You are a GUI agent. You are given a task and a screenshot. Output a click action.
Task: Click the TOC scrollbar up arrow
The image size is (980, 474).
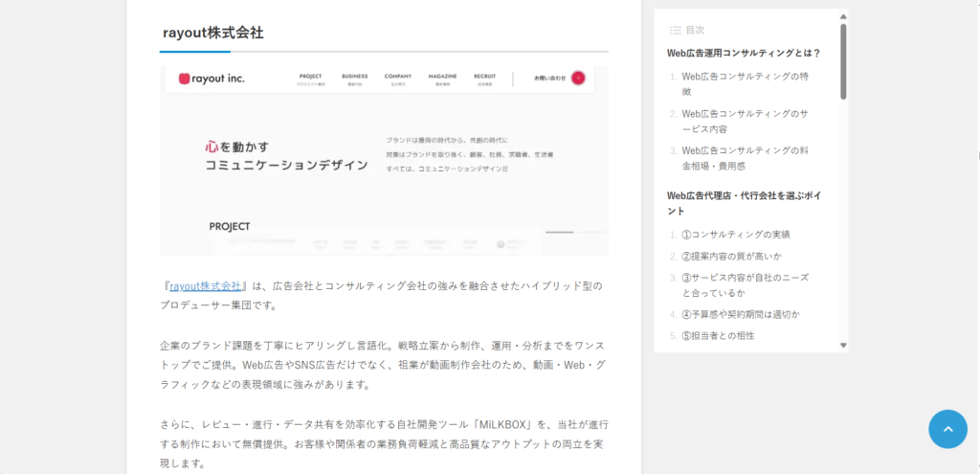(843, 16)
